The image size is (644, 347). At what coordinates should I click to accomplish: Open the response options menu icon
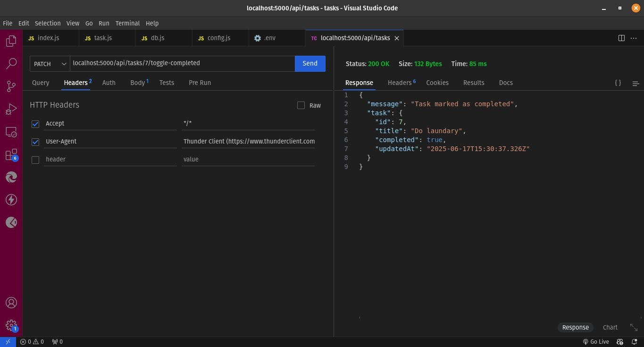coord(636,83)
